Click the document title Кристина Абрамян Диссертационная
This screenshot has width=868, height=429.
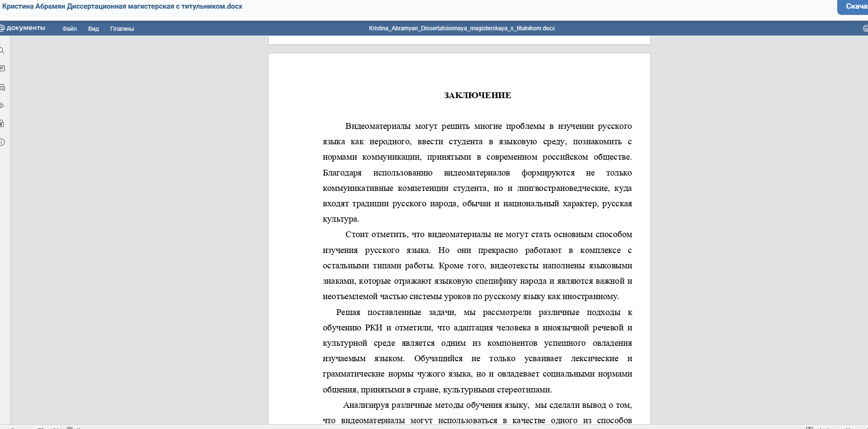pos(122,6)
